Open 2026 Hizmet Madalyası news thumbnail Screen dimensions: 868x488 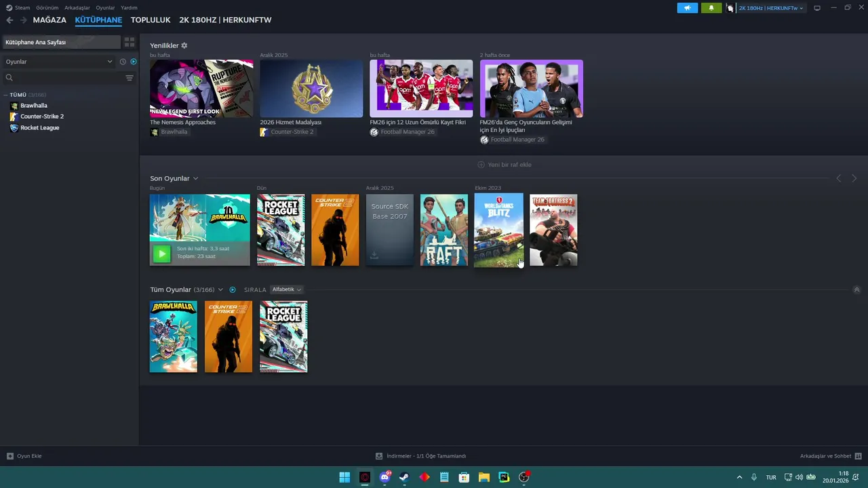pyautogui.click(x=311, y=89)
